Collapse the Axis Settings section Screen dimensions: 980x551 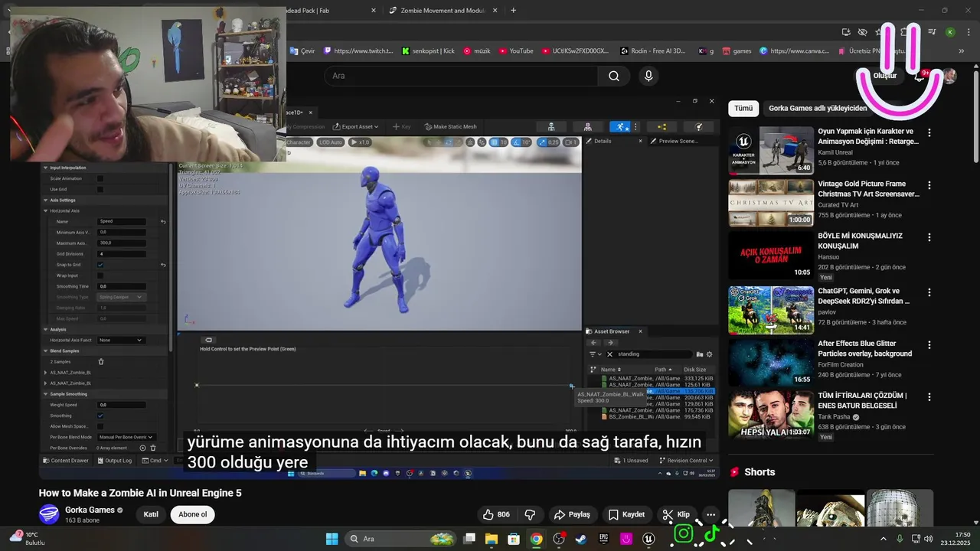45,200
